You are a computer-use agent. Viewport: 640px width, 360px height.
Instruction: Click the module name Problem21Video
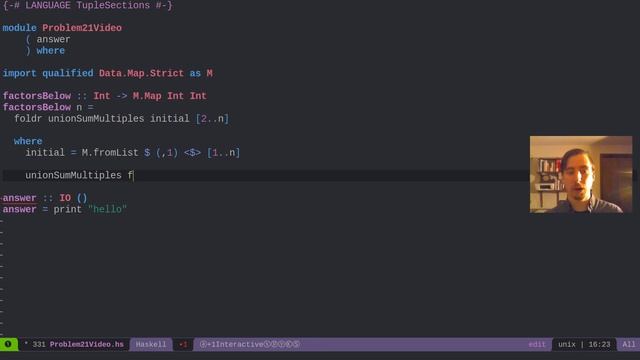[82, 28]
